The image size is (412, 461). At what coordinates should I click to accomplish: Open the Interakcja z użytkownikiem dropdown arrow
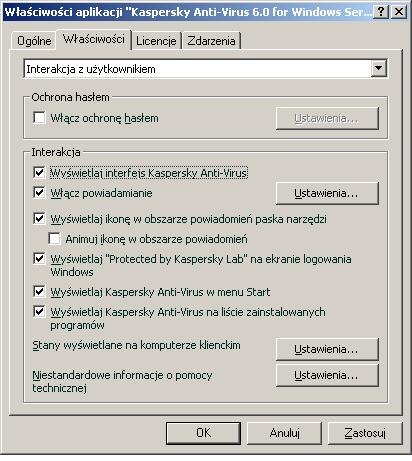click(x=379, y=69)
